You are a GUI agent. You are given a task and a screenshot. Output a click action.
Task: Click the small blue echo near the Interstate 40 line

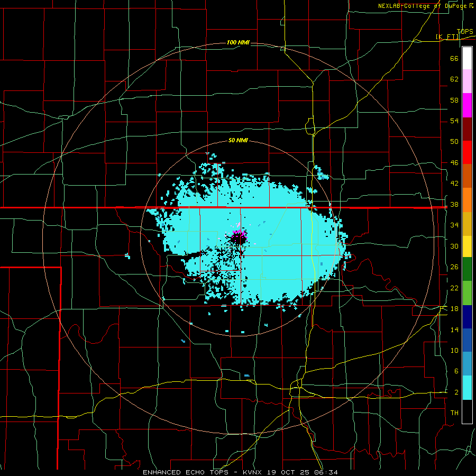coord(247,376)
